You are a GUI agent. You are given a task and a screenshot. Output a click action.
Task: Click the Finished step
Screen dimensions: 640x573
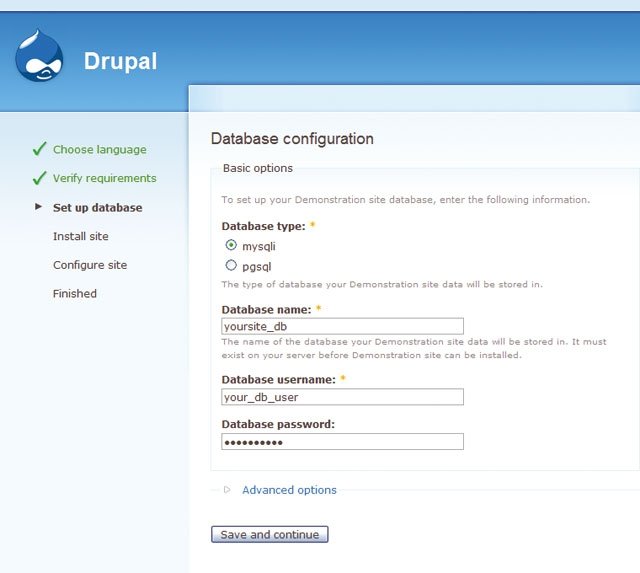click(75, 294)
